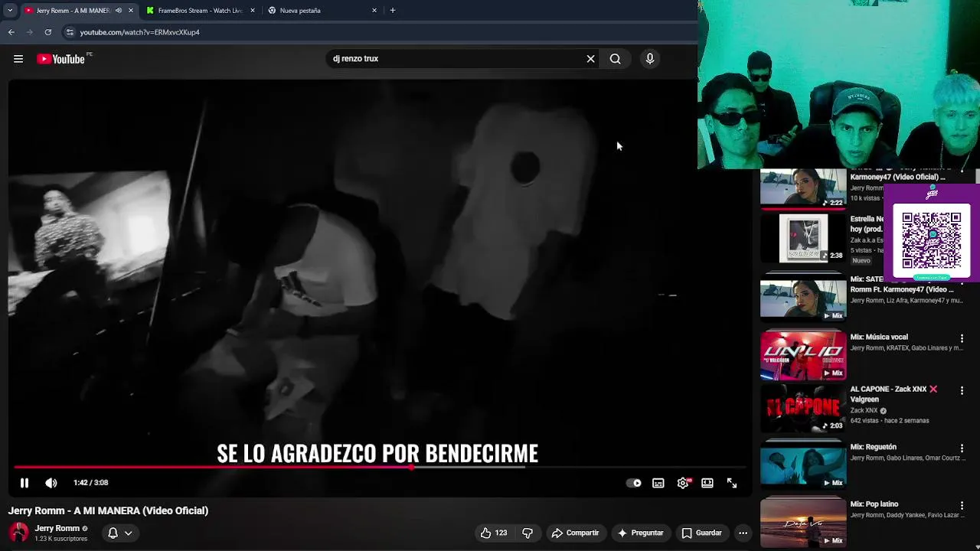Open the Jerry Romm channel name
980x551 pixels.
click(57, 528)
